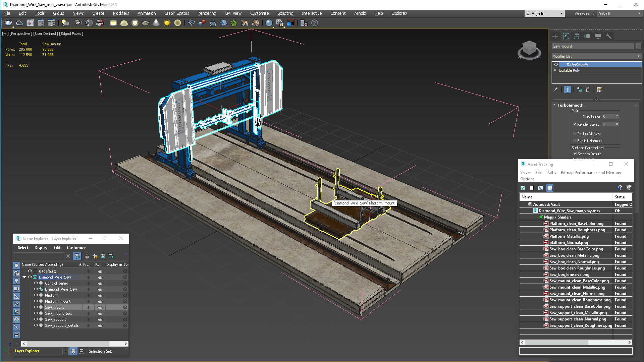Open the Motion panel tab
644x362 pixels.
pyautogui.click(x=587, y=36)
